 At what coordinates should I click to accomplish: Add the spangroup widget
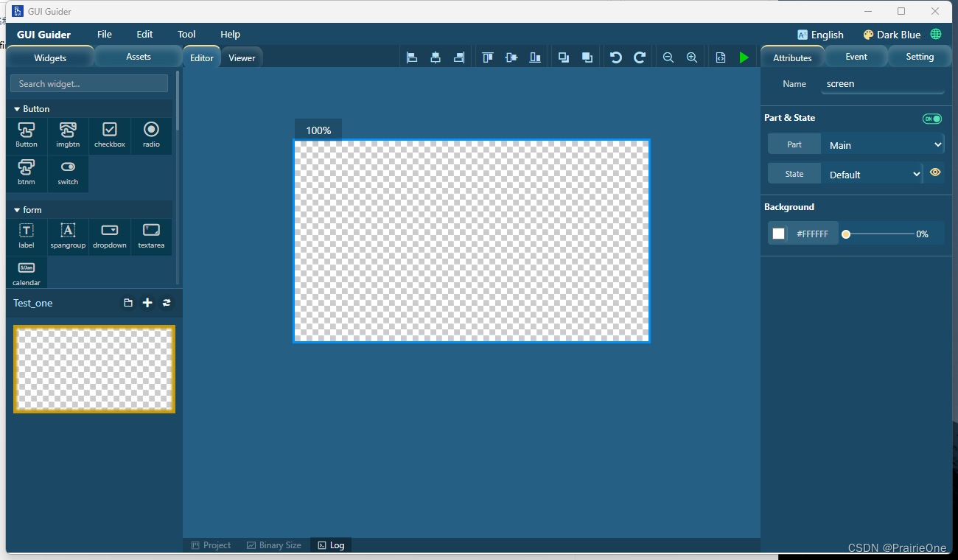pos(68,237)
